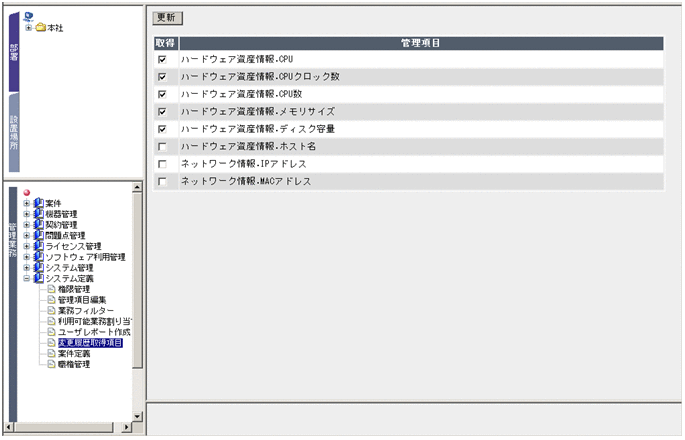The image size is (685, 440).
Task: Check the ネットワーク情報.IPアドレス checkbox
Action: [162, 164]
